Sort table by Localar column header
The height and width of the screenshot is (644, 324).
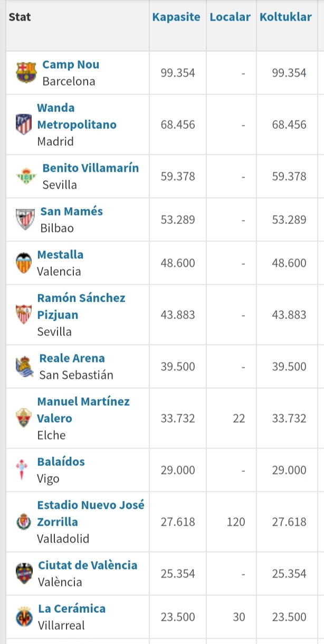click(x=230, y=17)
